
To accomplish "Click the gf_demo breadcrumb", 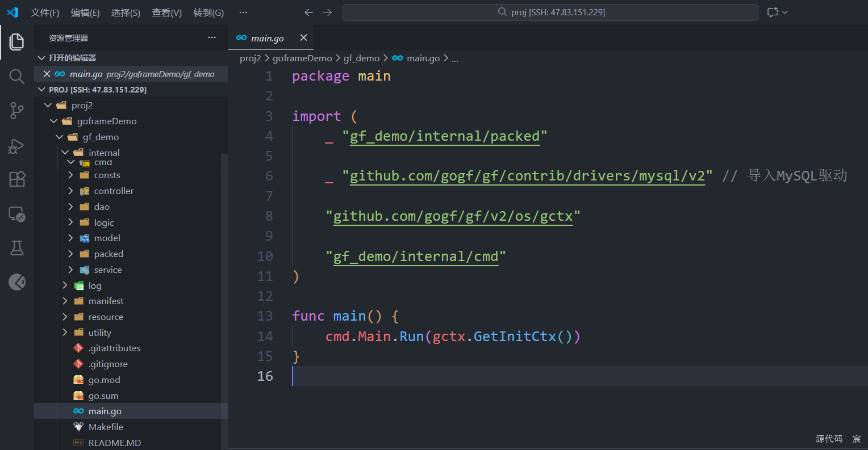I will [361, 58].
